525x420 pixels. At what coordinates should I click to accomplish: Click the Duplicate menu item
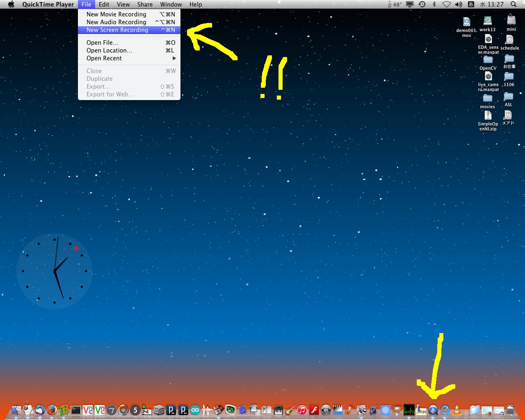tap(129, 79)
